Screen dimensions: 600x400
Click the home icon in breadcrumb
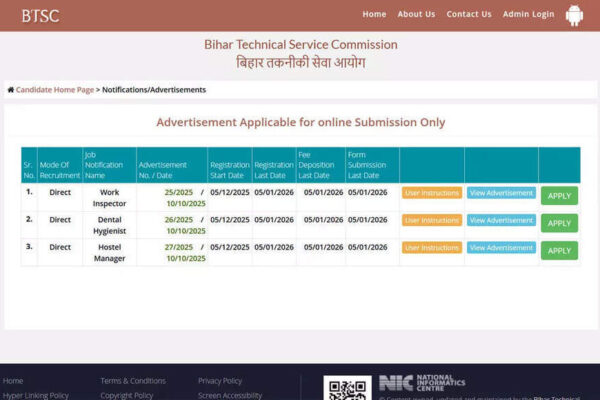pos(11,90)
